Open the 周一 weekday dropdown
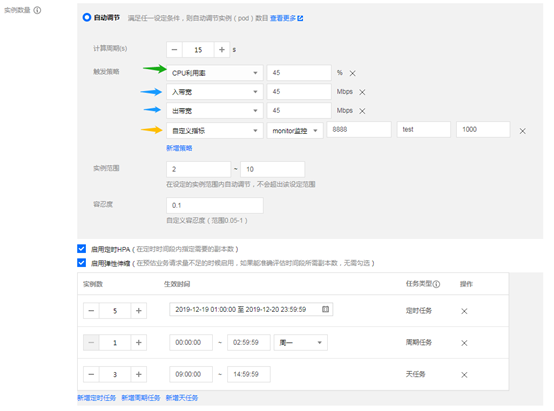Image resolution: width=554 pixels, height=411 pixels. coord(301,342)
